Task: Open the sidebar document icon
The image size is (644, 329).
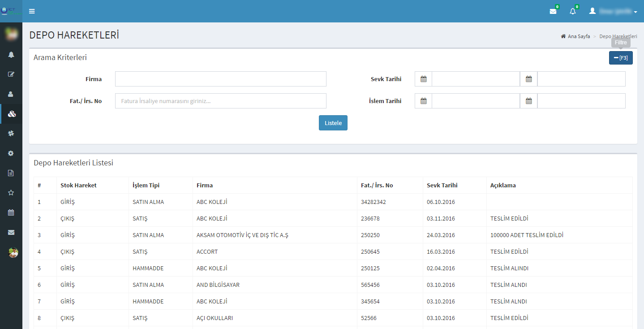Action: pos(11,173)
